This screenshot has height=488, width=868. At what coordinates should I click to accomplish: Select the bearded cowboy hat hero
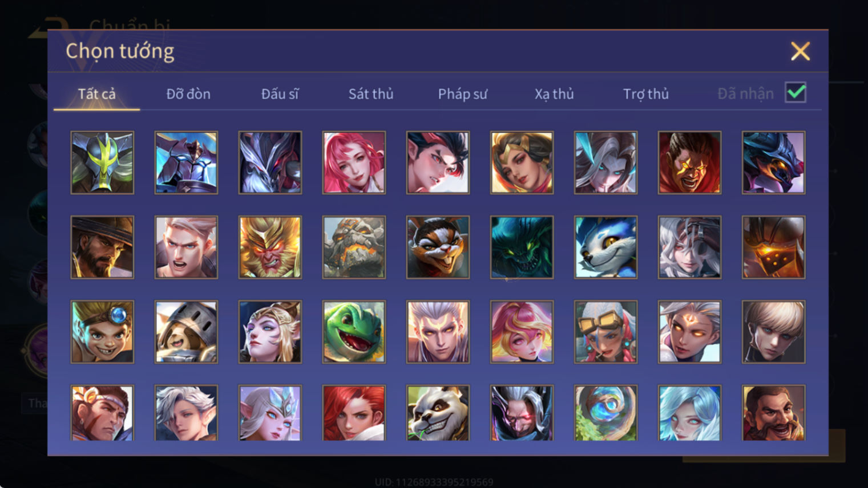click(102, 247)
